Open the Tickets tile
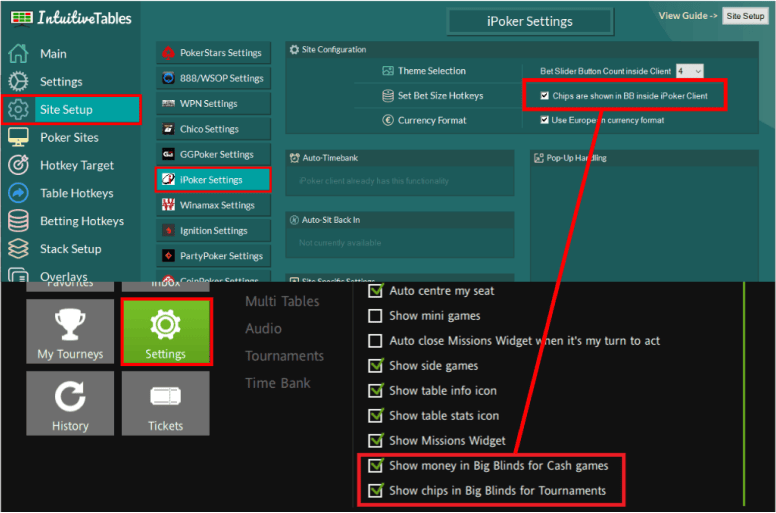Viewport: 776px width, 513px height. coord(165,403)
